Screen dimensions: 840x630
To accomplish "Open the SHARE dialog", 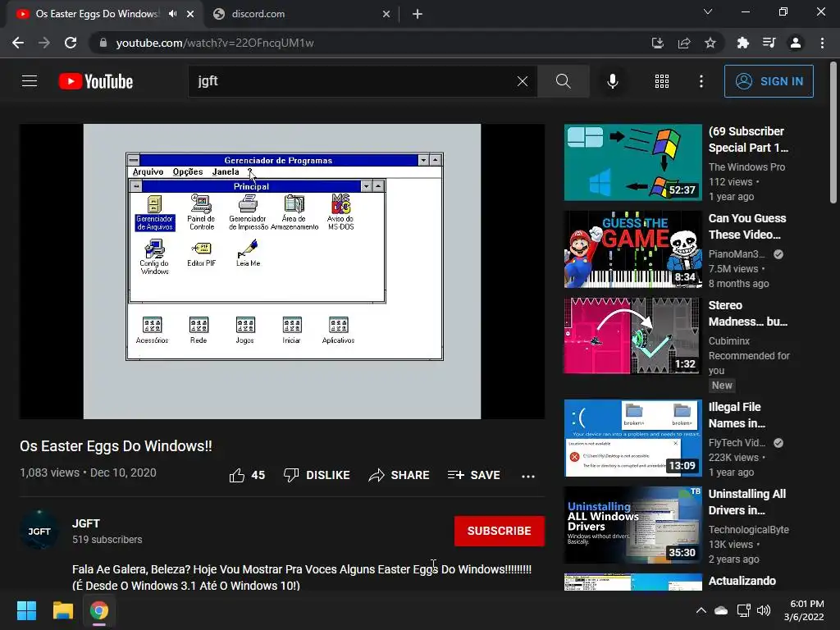I will (399, 475).
